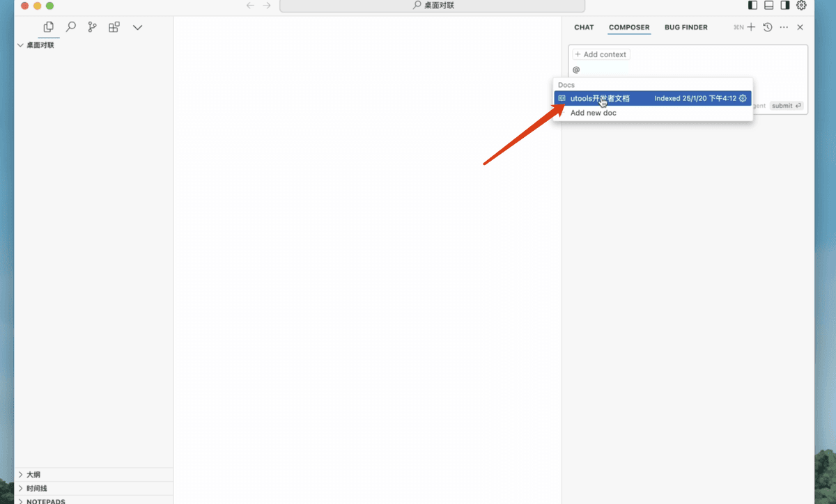The image size is (836, 504).
Task: Create new composer with plus icon
Action: pyautogui.click(x=751, y=27)
